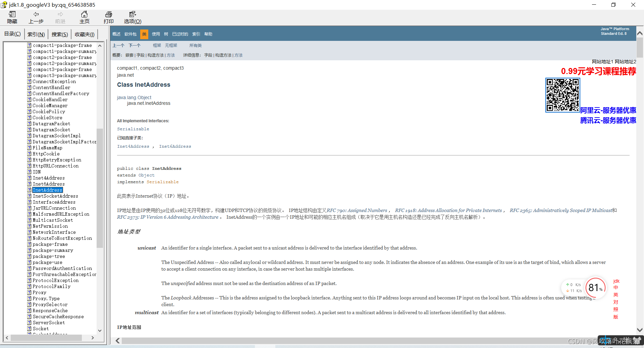Viewport: 644px width, 348px height.
Task: Click the tree panel's horizontal scroll-right arrow
Action: pos(93,338)
